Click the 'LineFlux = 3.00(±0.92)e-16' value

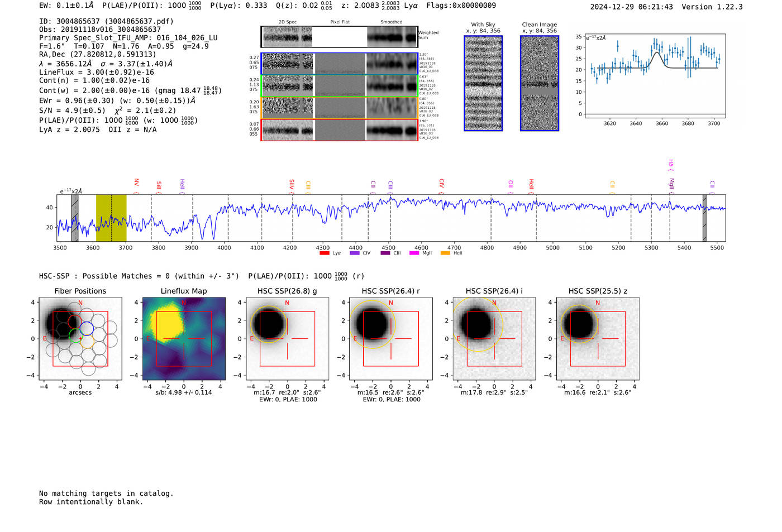pos(97,72)
